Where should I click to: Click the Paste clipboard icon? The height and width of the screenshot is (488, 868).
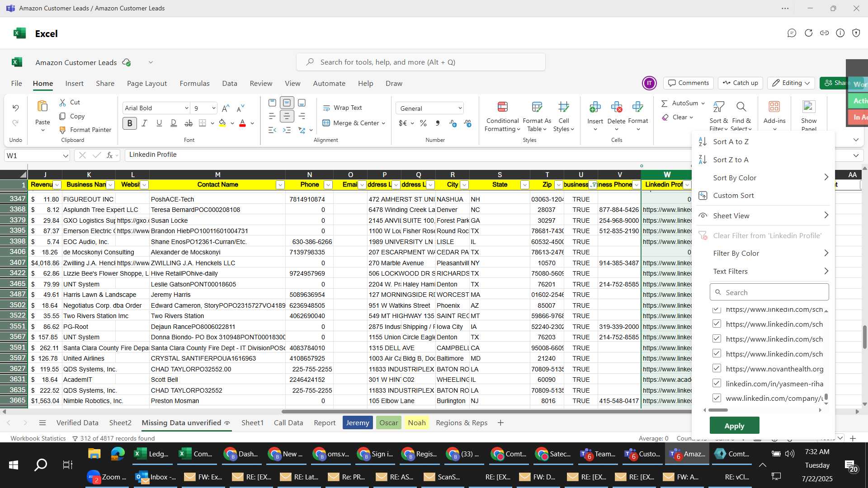pos(42,107)
